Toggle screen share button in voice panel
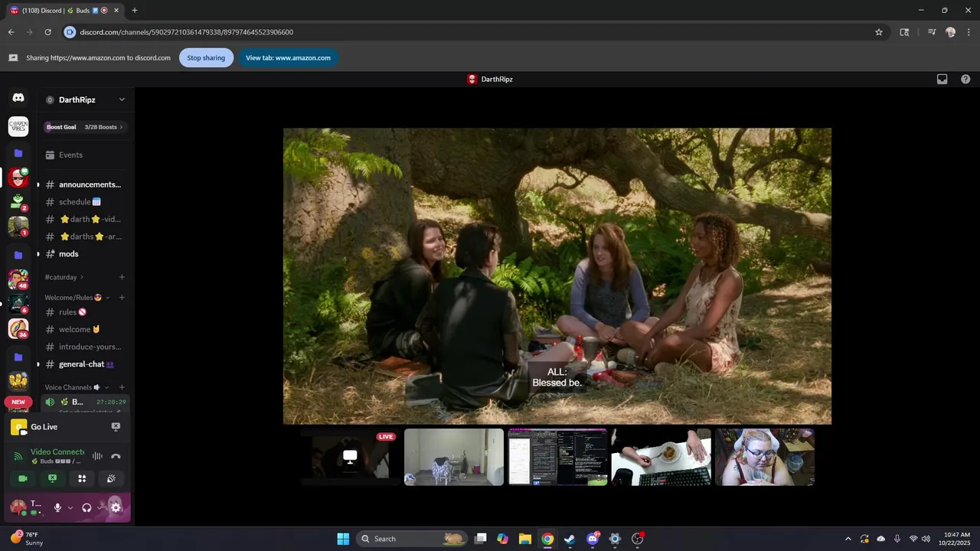 52,478
